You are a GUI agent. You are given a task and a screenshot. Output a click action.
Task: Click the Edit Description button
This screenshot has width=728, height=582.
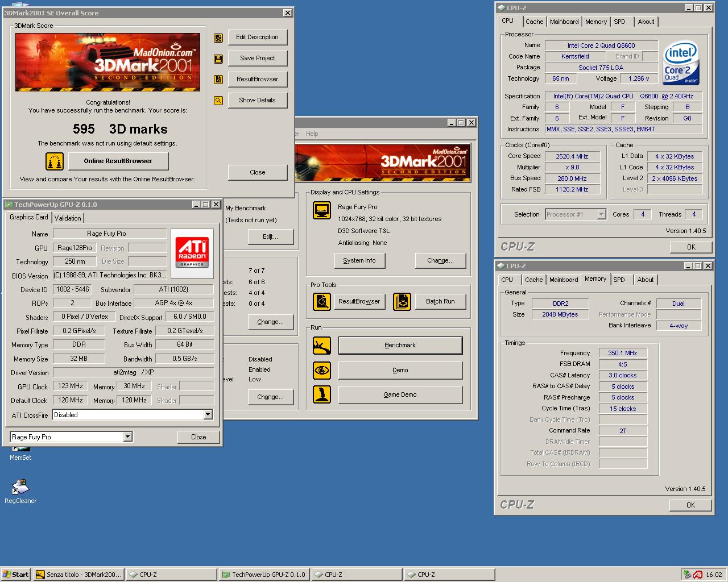(x=258, y=38)
